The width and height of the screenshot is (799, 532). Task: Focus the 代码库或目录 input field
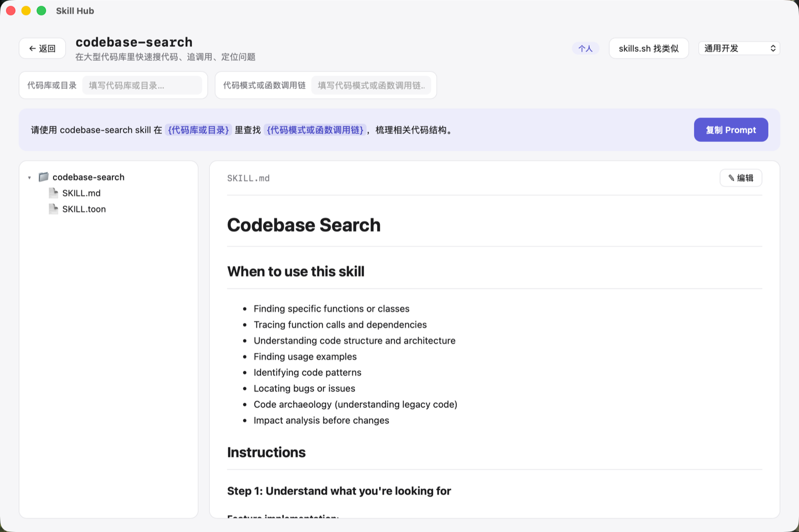(x=142, y=85)
